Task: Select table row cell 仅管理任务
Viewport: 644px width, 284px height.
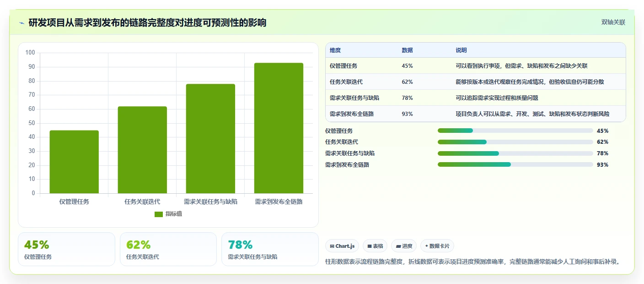Action: pos(343,66)
